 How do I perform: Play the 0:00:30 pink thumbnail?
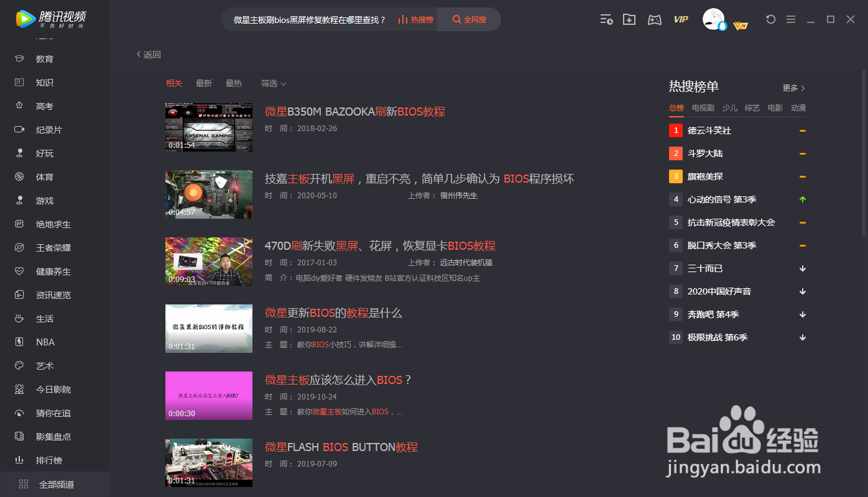[209, 396]
